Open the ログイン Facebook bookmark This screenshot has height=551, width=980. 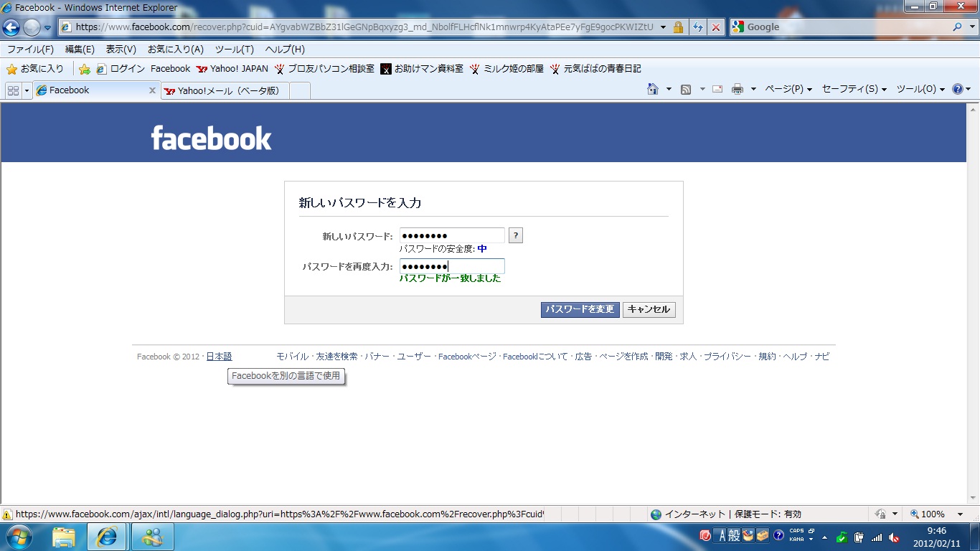click(x=143, y=69)
